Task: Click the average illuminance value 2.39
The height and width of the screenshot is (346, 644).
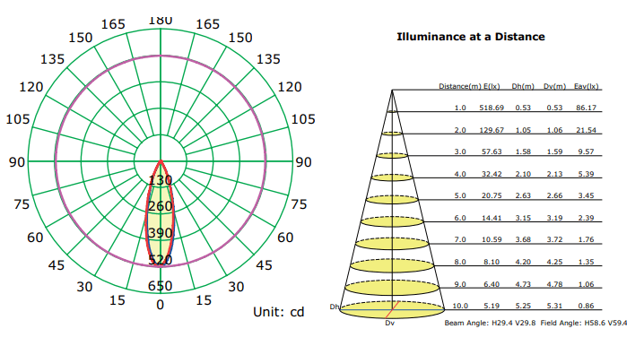Action: [586, 218]
